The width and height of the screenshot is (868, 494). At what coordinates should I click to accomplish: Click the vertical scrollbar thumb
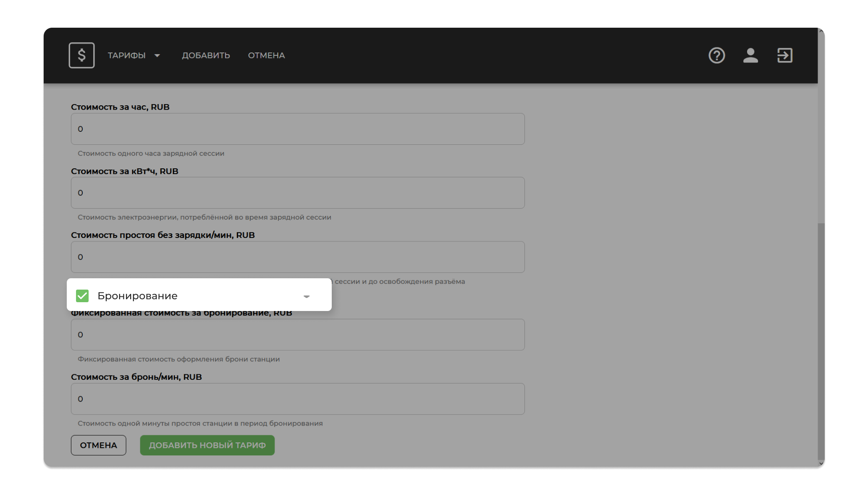(x=821, y=341)
